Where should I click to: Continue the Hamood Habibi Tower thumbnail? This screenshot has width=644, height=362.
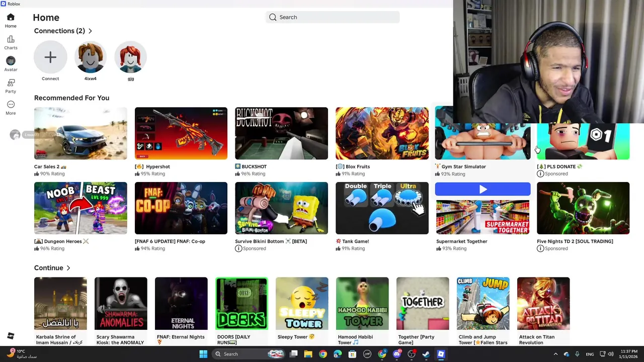coord(362,304)
